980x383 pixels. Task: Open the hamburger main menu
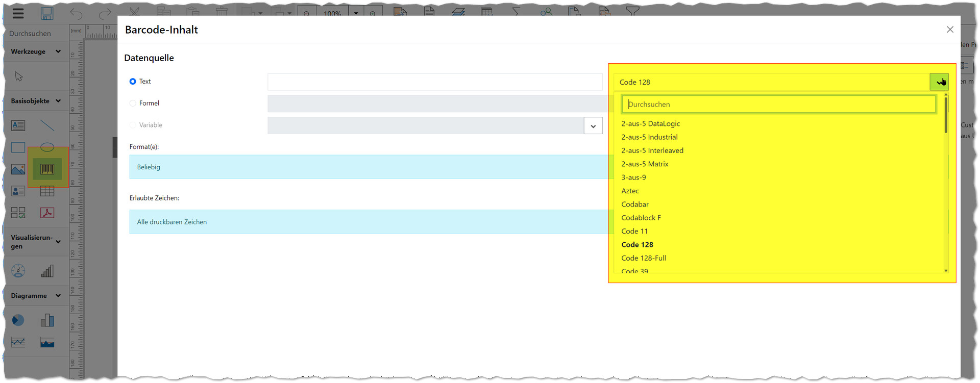(18, 14)
